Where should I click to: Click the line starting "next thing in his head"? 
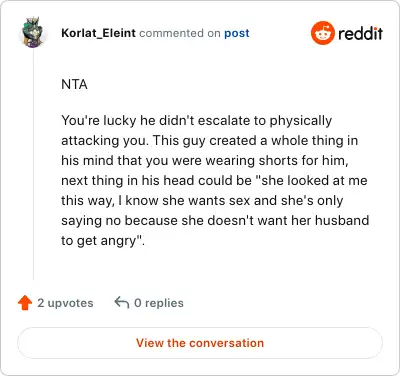tap(214, 181)
